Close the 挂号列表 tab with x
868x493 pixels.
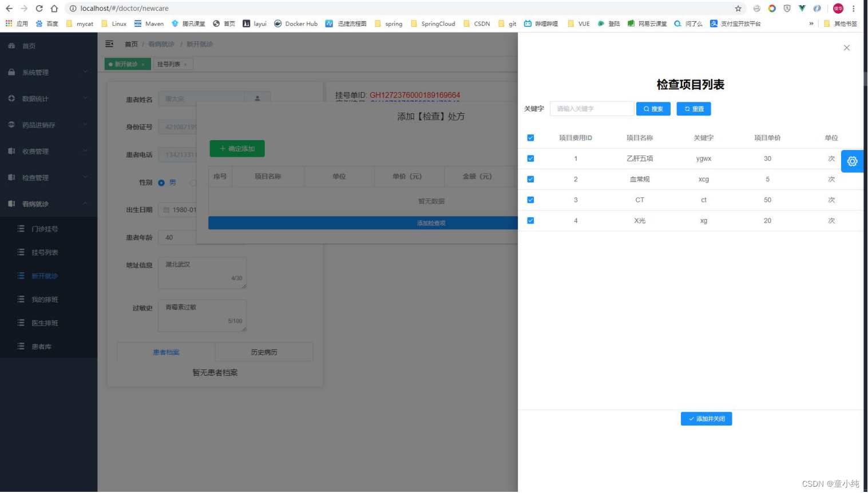tap(185, 65)
